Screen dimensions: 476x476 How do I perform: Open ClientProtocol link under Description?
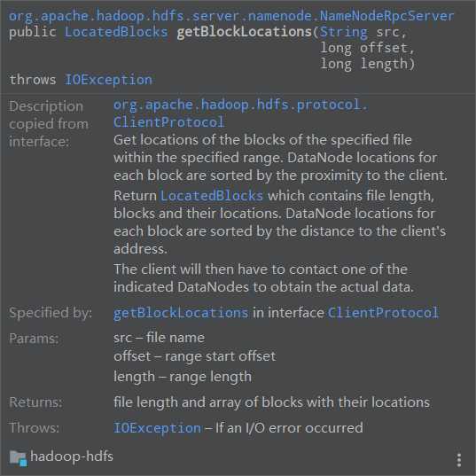168,122
